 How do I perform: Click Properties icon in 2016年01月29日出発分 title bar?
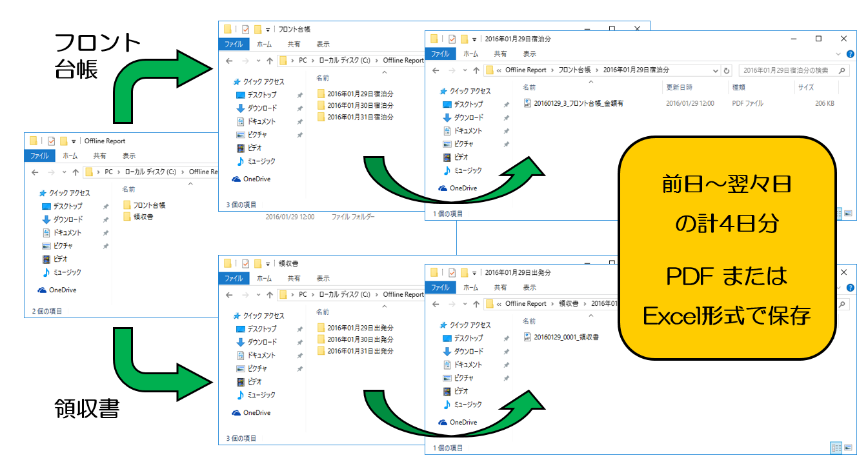(452, 272)
